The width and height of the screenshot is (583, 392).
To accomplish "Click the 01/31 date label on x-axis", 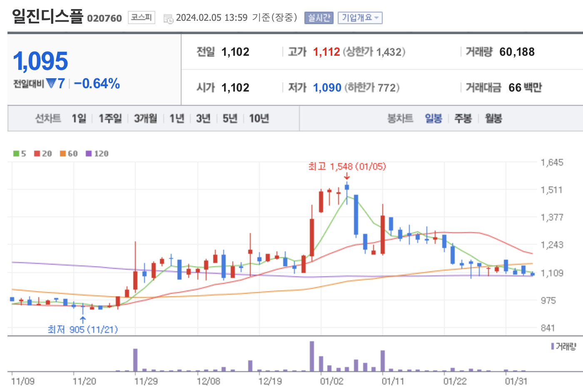I will [516, 381].
